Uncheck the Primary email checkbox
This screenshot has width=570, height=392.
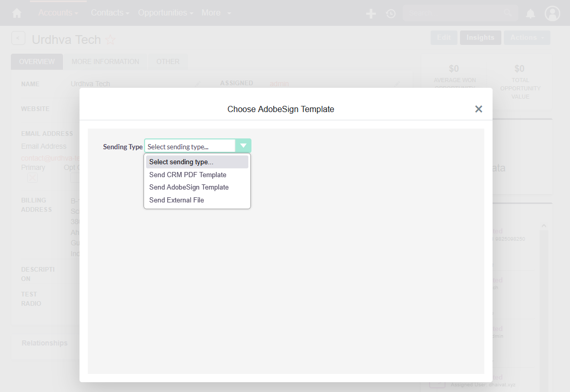point(33,177)
